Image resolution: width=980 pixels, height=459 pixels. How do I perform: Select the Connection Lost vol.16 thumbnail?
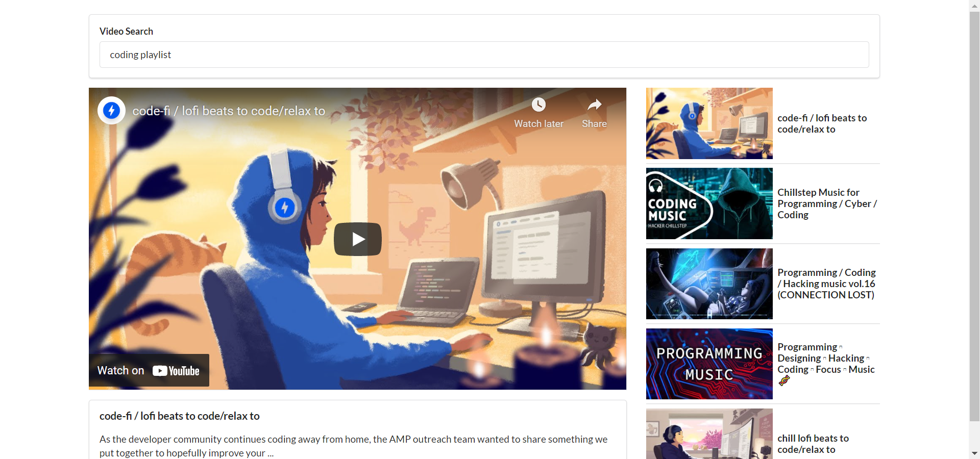click(709, 284)
